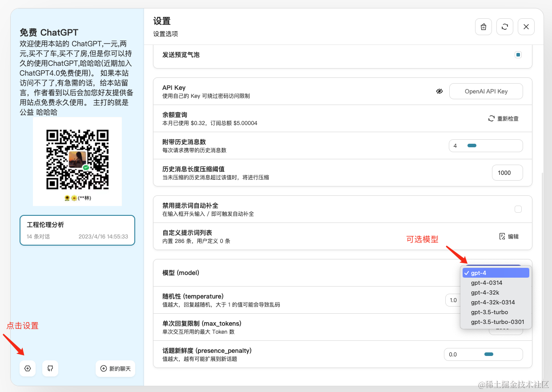Open the 工程伦理分析 chat conversation

tap(77, 230)
